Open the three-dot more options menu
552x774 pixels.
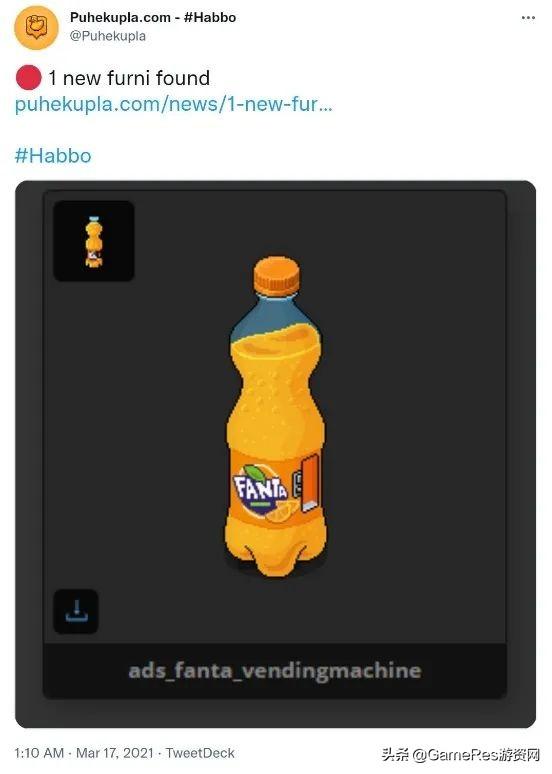pos(528,18)
